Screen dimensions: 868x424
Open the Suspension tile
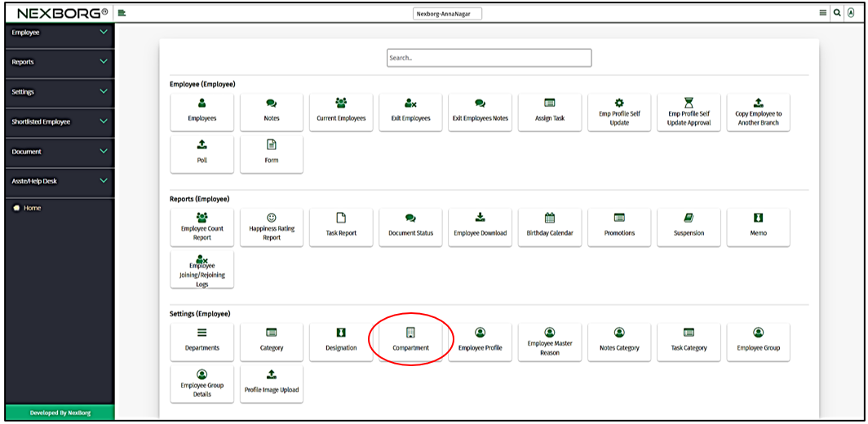(x=689, y=227)
